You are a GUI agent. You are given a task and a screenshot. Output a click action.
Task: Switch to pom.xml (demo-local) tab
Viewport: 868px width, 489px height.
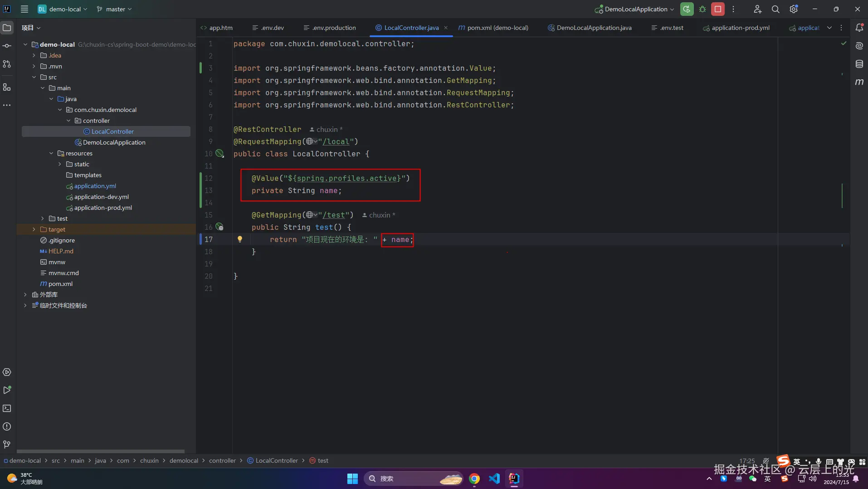(493, 28)
